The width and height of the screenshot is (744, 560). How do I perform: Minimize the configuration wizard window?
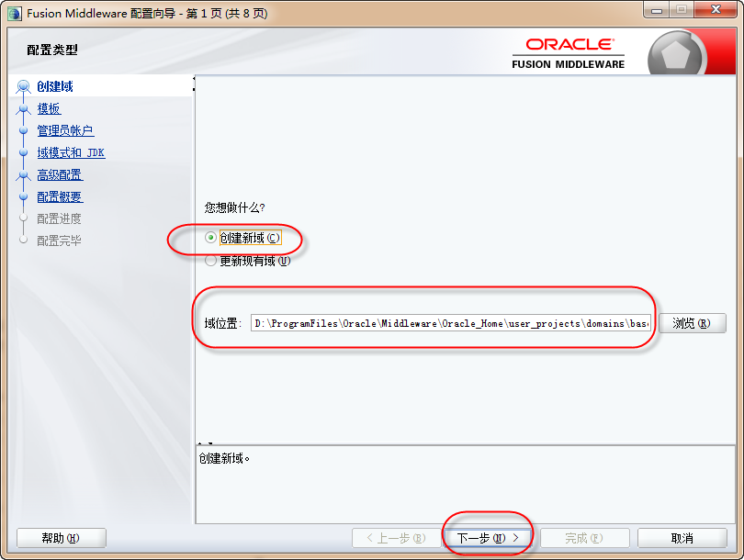(x=657, y=10)
